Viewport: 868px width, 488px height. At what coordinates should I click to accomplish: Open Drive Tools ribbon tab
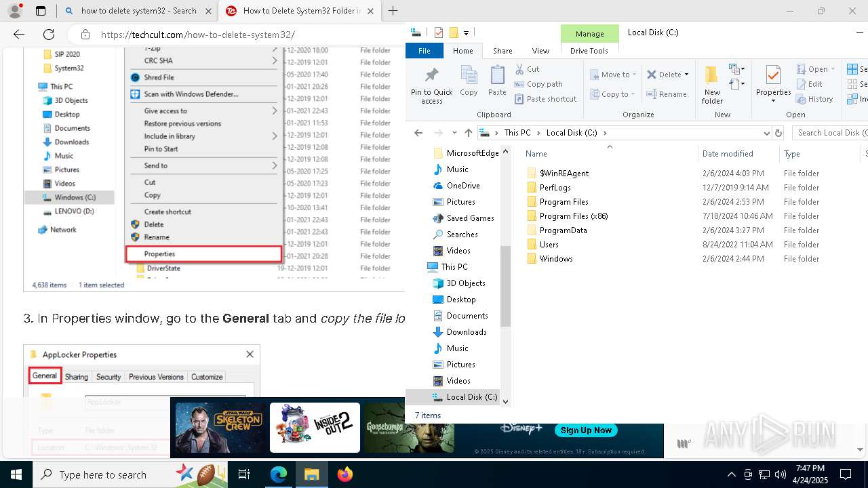(x=589, y=51)
